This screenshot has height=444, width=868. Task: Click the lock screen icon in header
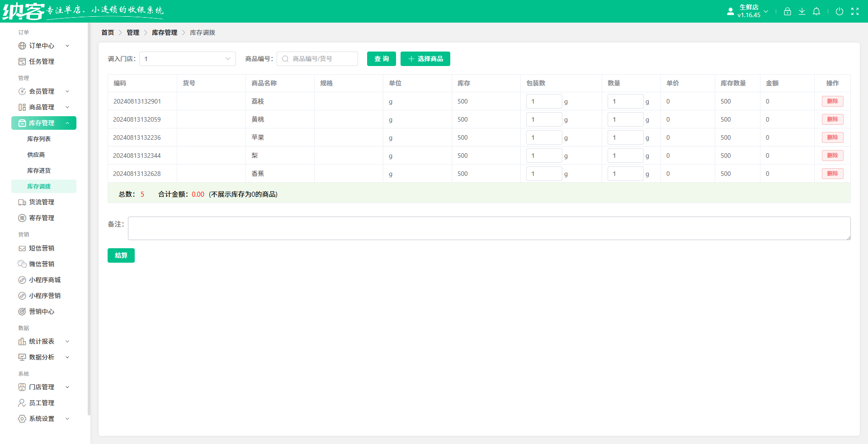pos(788,11)
